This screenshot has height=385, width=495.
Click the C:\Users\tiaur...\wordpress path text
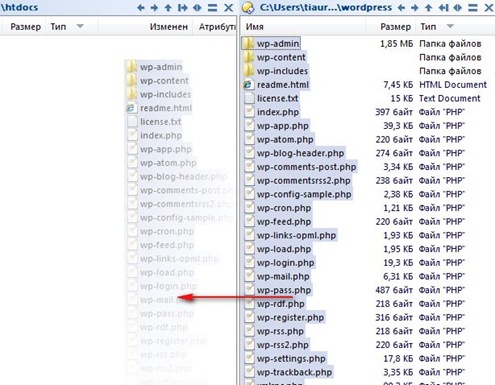click(x=326, y=7)
